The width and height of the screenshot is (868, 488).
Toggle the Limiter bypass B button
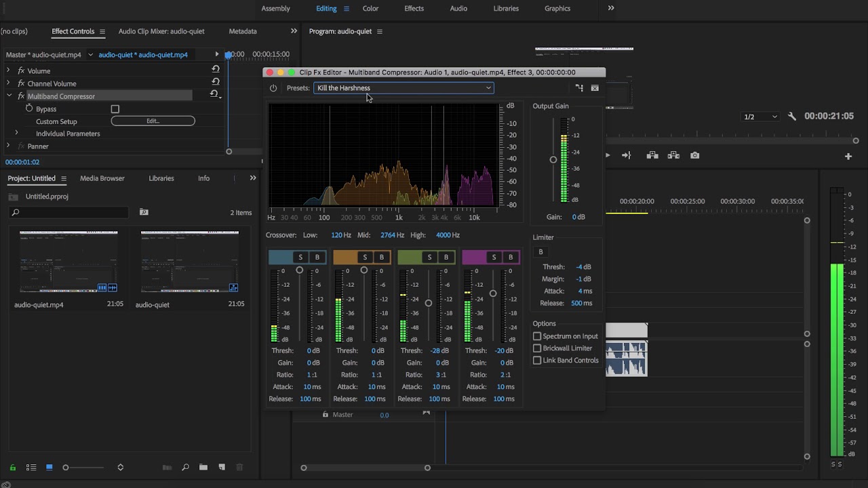(x=540, y=251)
